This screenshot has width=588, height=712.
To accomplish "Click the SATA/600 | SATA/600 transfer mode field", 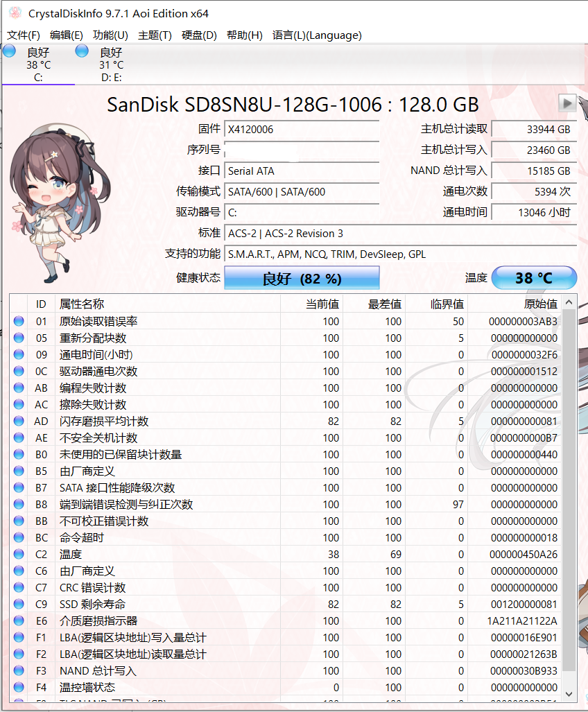I will tap(302, 191).
